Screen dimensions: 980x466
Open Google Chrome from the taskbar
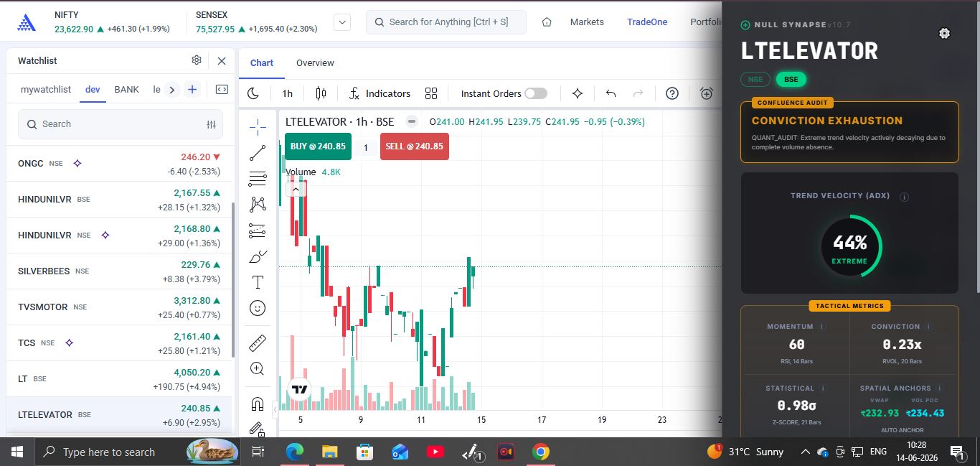point(541,452)
